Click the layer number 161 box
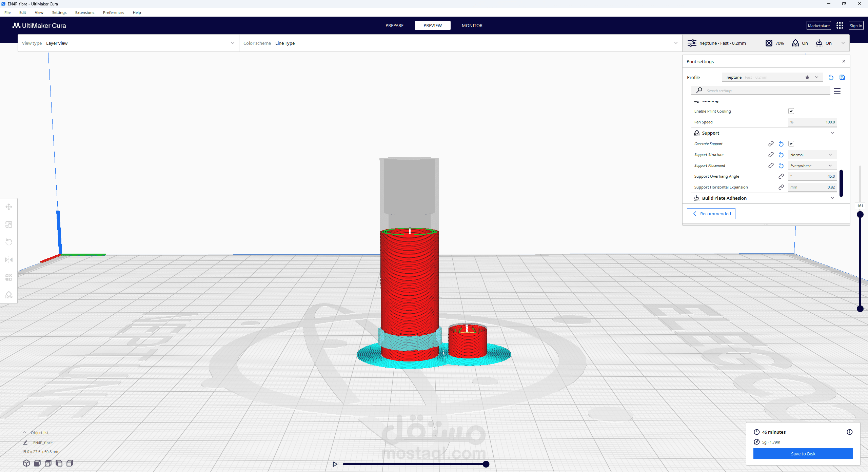The width and height of the screenshot is (868, 472). point(860,206)
